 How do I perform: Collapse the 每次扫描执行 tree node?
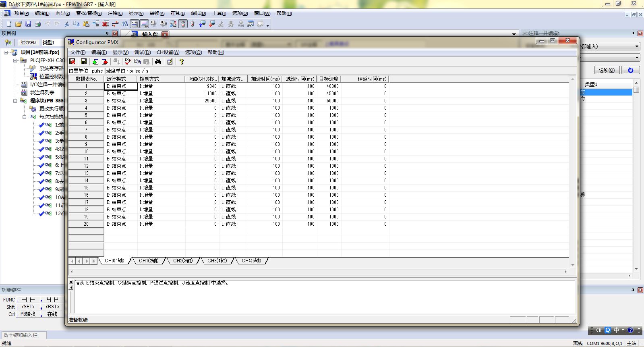point(25,117)
